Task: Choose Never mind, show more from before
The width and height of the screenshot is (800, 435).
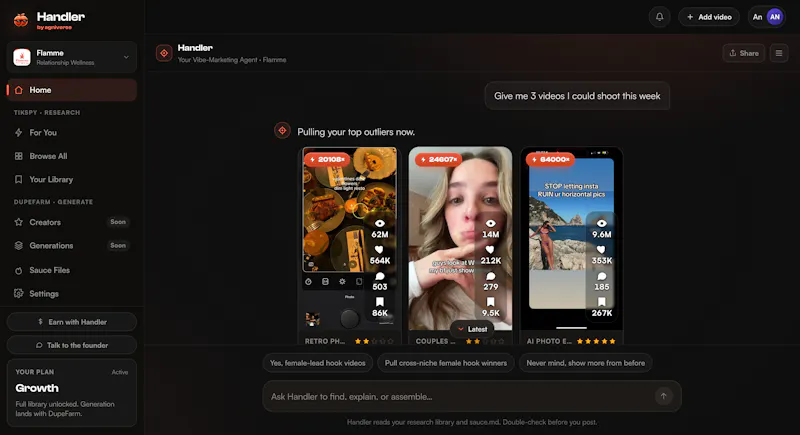Action: [x=585, y=363]
